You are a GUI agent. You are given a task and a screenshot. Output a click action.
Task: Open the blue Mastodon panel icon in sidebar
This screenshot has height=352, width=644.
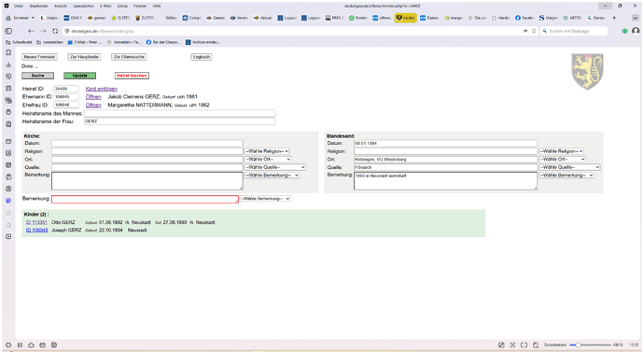coord(8,201)
